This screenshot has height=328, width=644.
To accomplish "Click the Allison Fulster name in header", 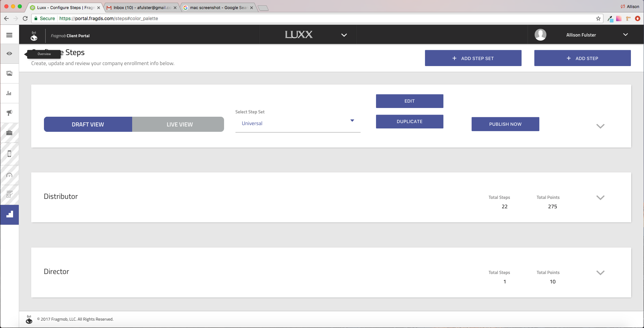I will click(x=581, y=35).
